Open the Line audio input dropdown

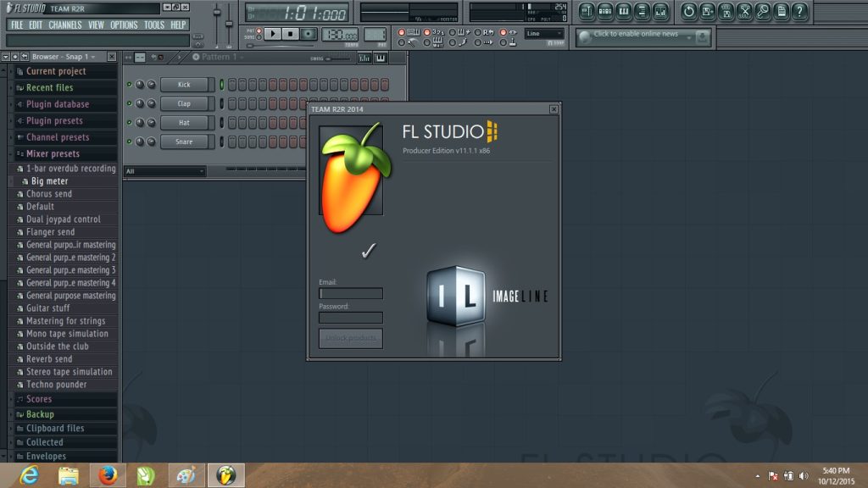[542, 33]
